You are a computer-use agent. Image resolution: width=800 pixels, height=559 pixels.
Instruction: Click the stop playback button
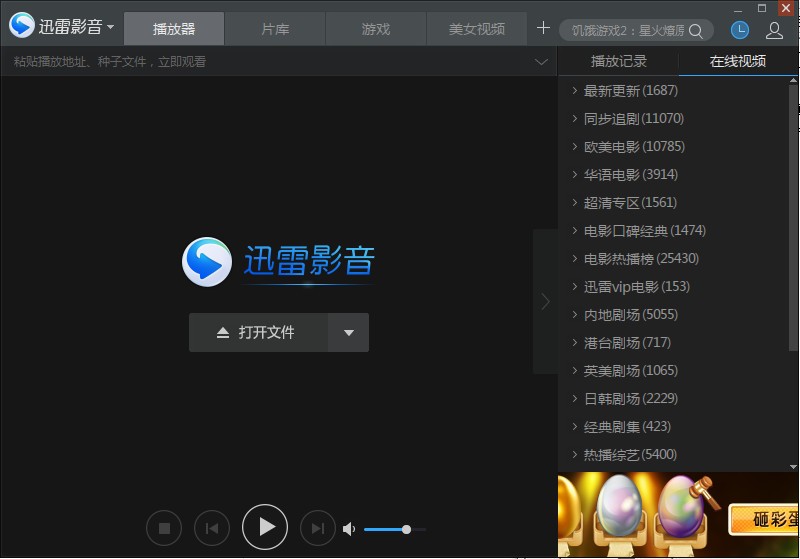tap(165, 528)
